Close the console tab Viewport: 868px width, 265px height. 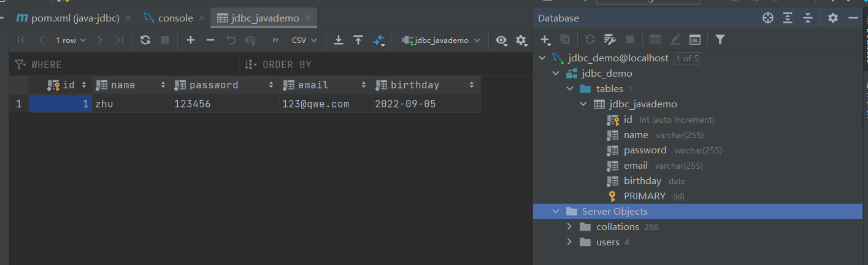tap(202, 18)
